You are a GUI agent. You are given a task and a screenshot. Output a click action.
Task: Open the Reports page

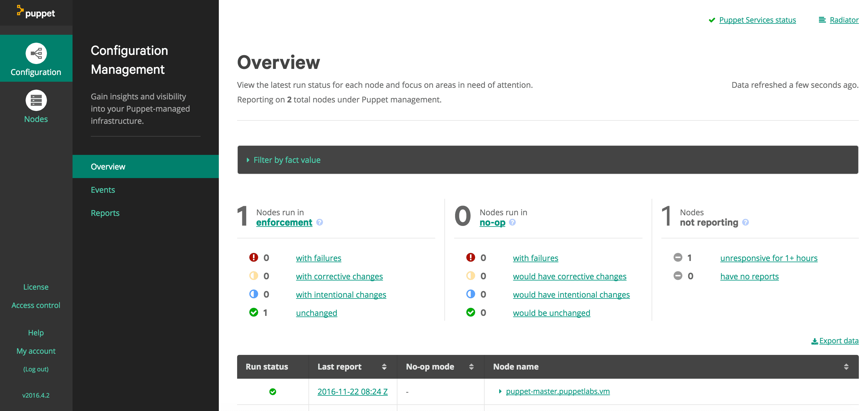pos(105,213)
